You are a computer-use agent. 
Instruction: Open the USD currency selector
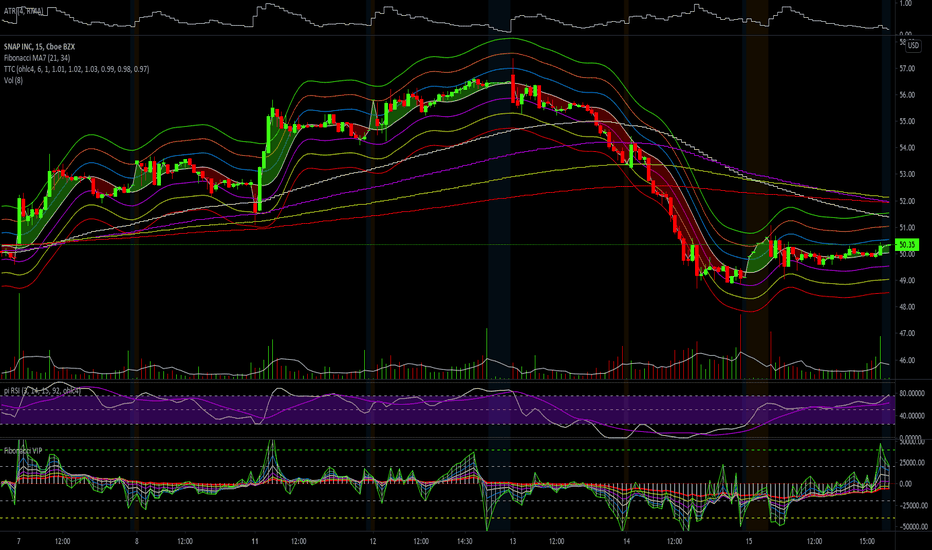[912, 46]
